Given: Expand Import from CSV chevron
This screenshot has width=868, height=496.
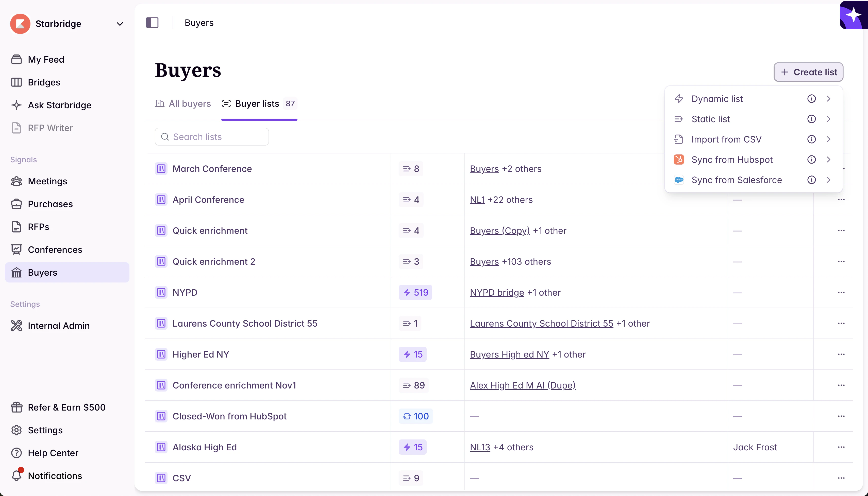Looking at the screenshot, I should (x=828, y=139).
